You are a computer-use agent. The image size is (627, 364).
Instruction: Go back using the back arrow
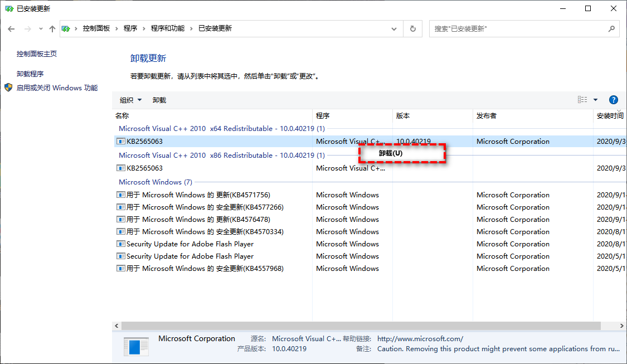[x=11, y=29]
